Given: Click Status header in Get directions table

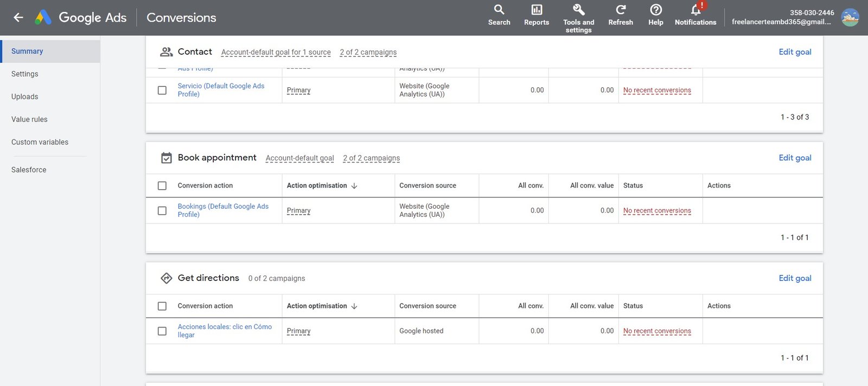Looking at the screenshot, I should tap(633, 306).
